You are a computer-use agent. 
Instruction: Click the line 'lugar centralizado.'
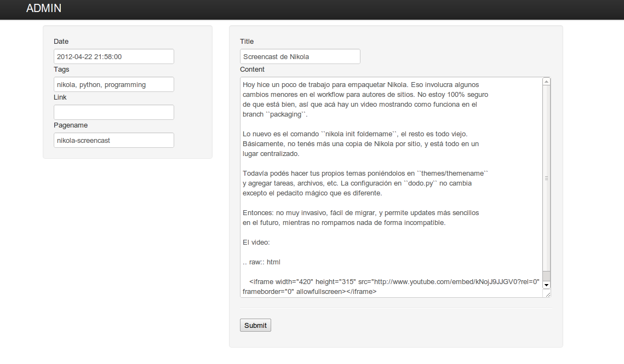click(271, 154)
